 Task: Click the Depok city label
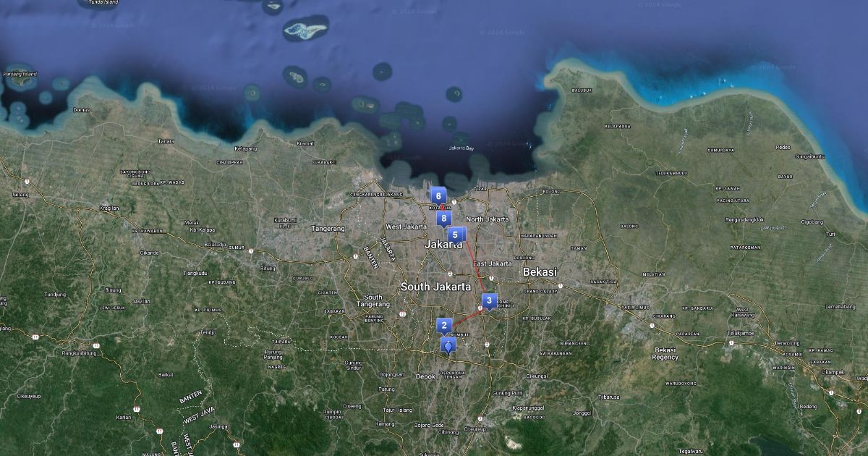(425, 376)
